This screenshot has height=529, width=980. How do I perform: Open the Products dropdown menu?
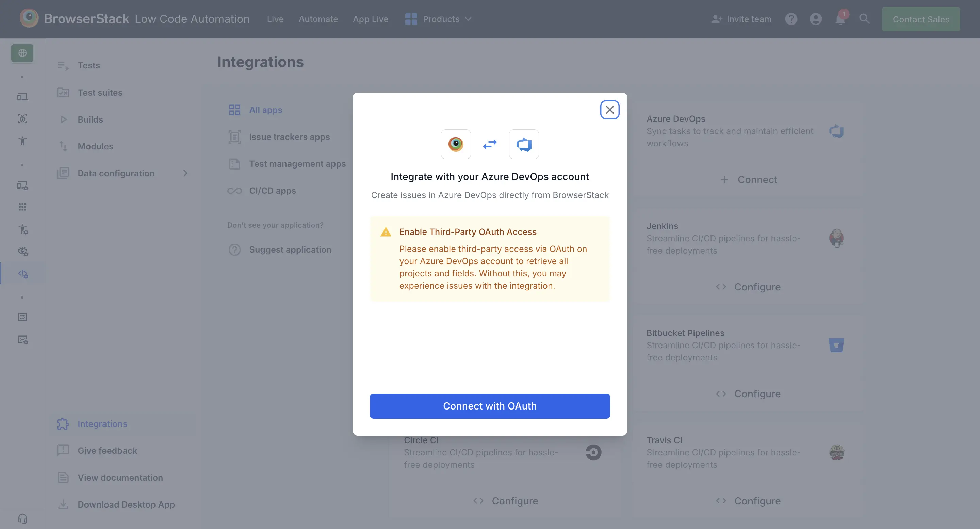click(x=438, y=19)
